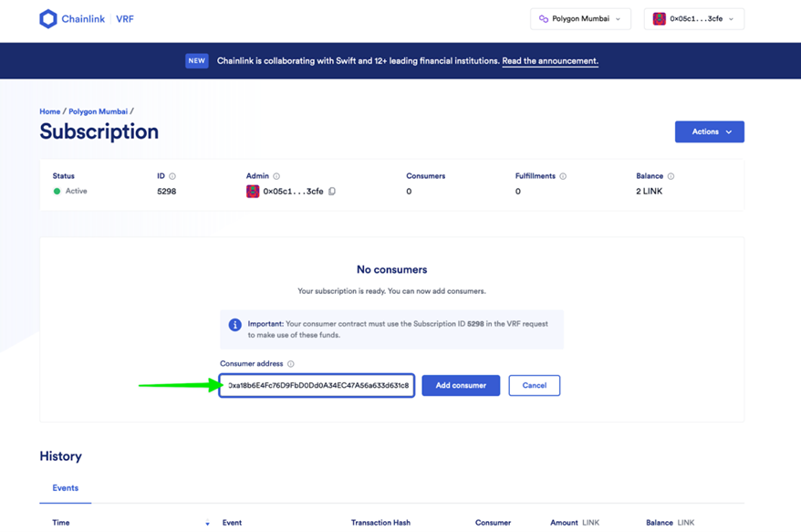
Task: Click the info icon next to ID
Action: pyautogui.click(x=172, y=176)
